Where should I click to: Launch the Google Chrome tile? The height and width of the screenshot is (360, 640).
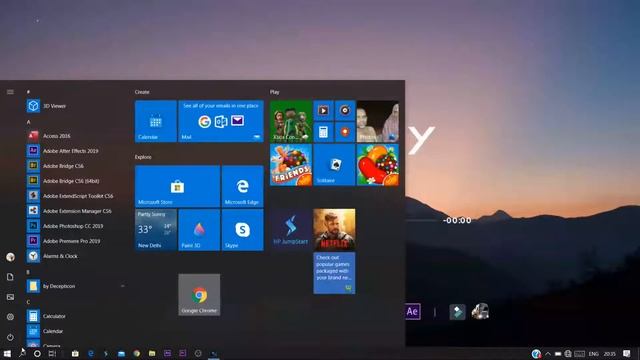[199, 295]
